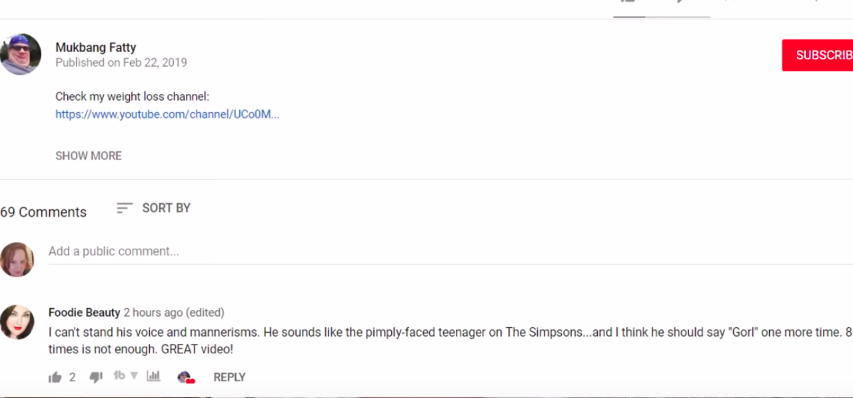Click your own avatar beside the comment box

[x=17, y=259]
